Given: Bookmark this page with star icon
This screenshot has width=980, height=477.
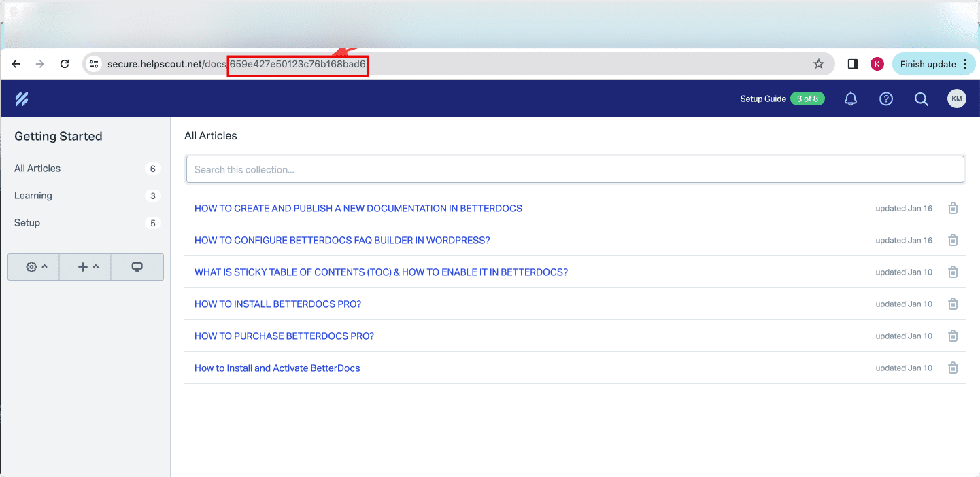Looking at the screenshot, I should [x=818, y=64].
